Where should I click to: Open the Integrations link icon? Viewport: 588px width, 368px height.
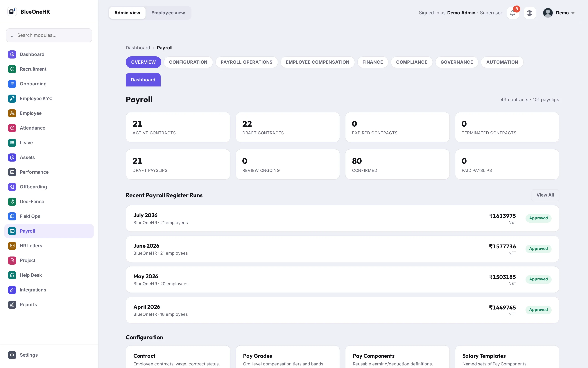[12, 290]
